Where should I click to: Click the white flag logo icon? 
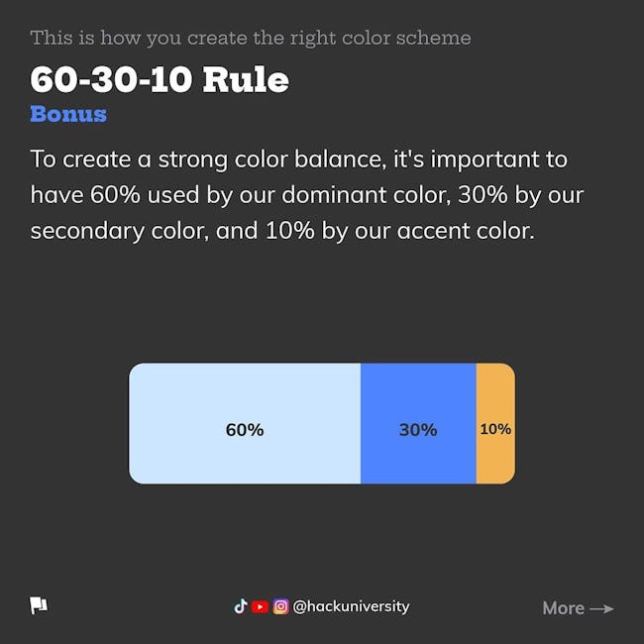(x=39, y=605)
